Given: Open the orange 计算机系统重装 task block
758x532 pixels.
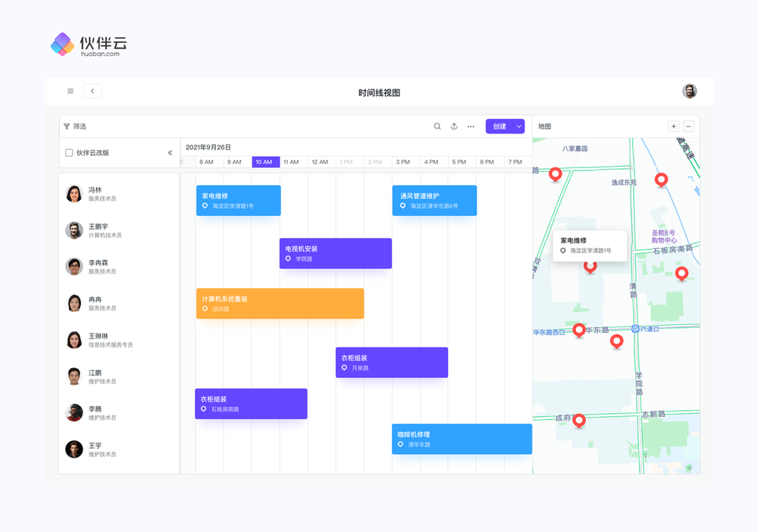Looking at the screenshot, I should point(280,303).
